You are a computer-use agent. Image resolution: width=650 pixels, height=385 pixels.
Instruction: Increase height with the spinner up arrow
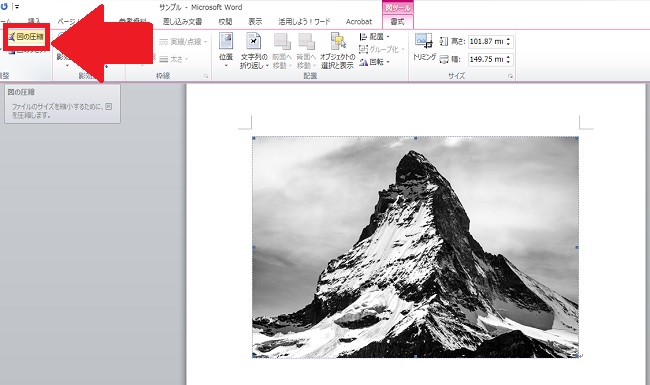[509, 39]
